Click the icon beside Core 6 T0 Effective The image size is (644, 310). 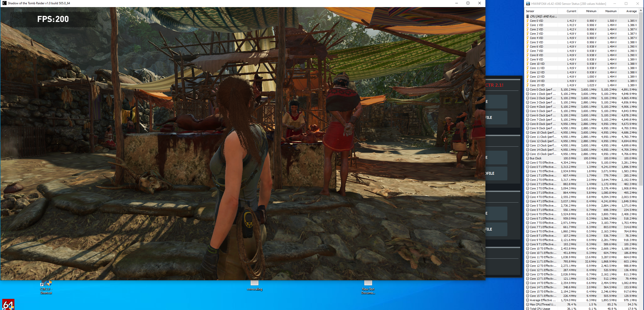pyautogui.click(x=528, y=214)
